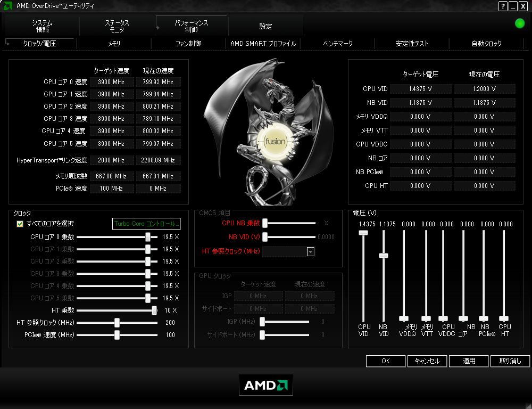Click CPU VID current voltage 1.2000 V
This screenshot has height=409, width=532.
tap(485, 88)
